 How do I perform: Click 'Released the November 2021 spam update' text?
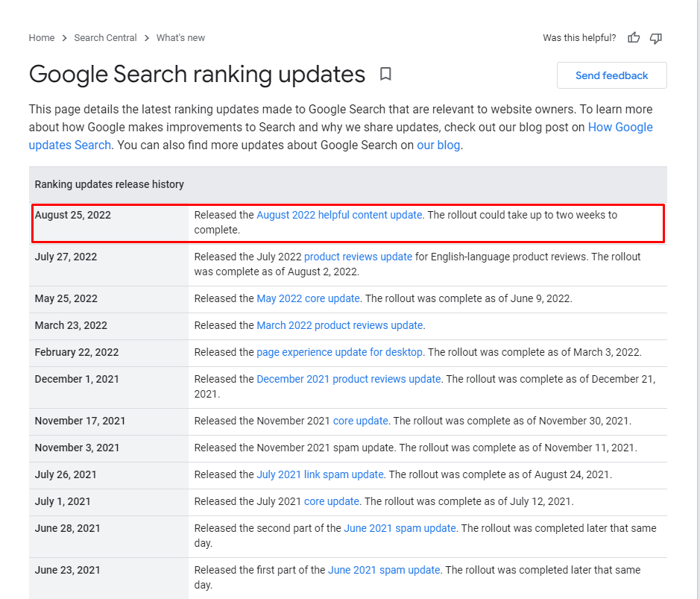tap(294, 448)
